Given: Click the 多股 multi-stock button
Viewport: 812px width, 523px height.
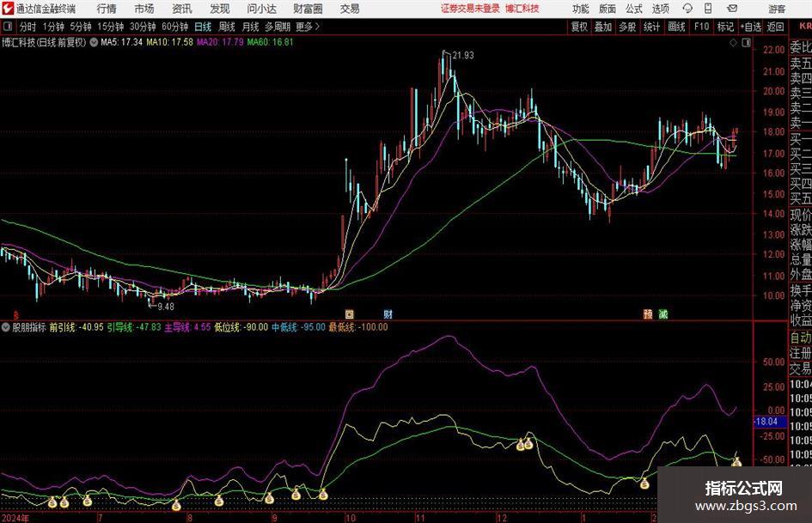Looking at the screenshot, I should tap(627, 27).
